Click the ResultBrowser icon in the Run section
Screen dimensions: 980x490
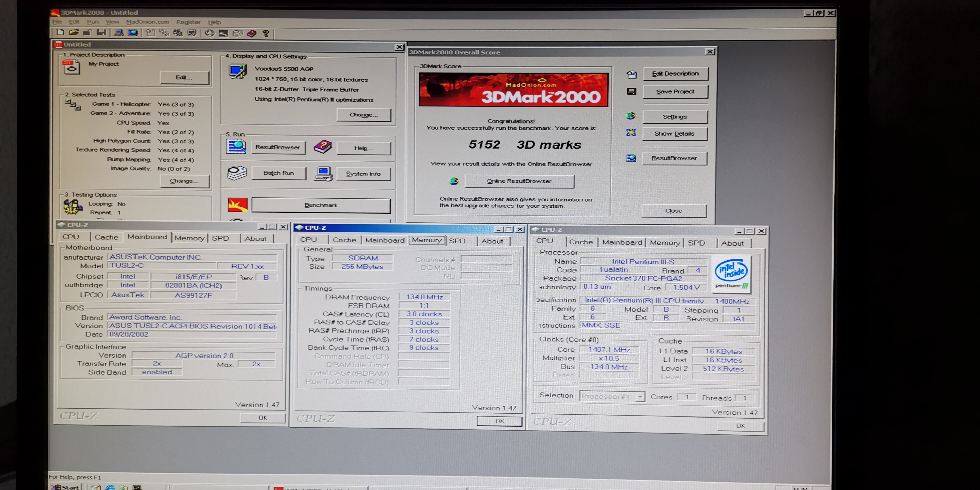[236, 146]
